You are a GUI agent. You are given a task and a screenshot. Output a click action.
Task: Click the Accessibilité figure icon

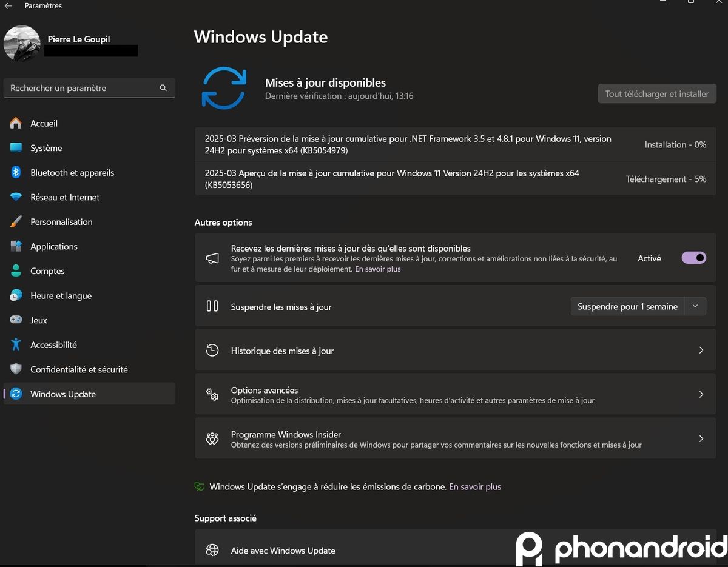16,344
